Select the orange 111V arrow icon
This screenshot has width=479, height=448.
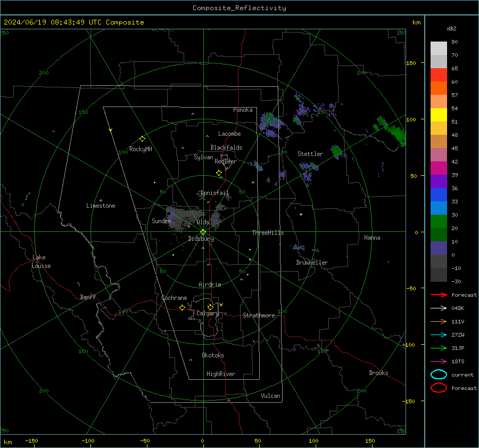(439, 321)
